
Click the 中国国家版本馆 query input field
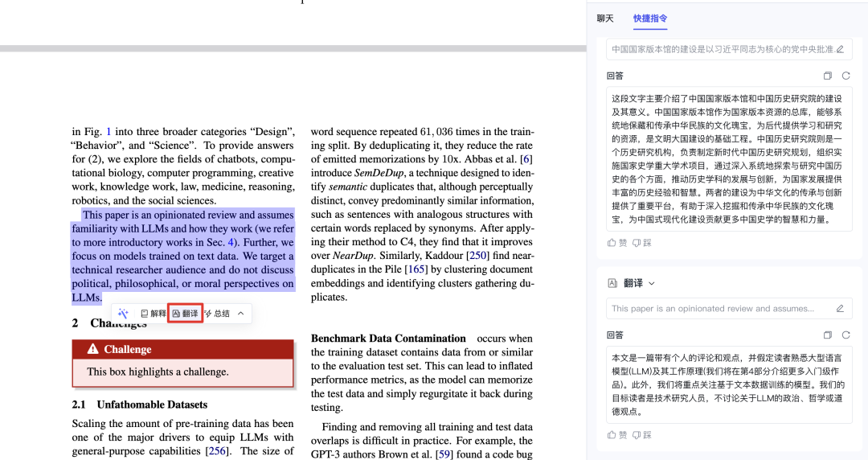(728, 49)
